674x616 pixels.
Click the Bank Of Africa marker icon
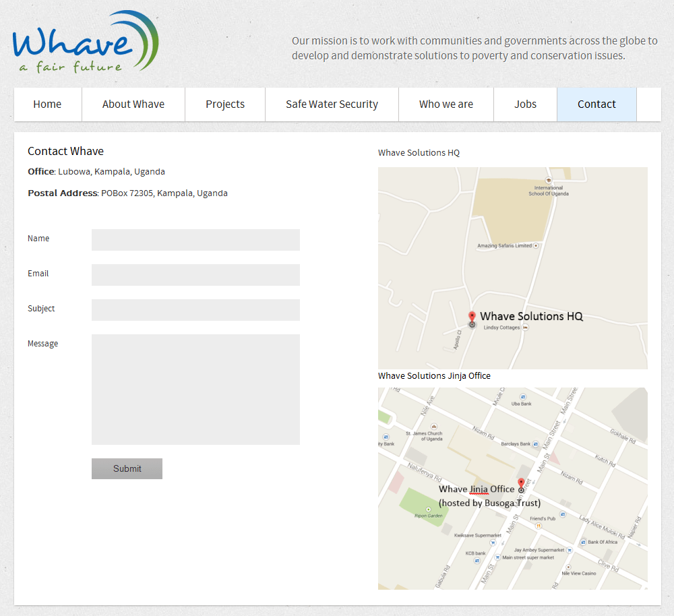click(582, 542)
